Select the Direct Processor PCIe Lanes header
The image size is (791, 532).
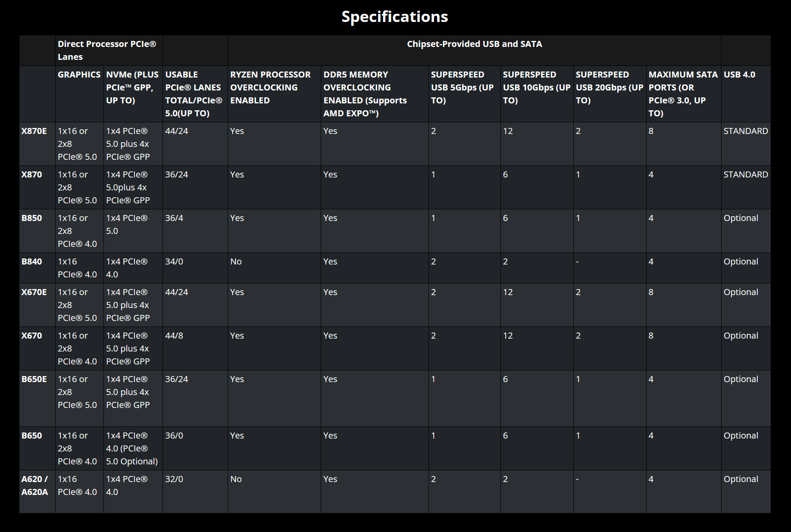tap(109, 50)
